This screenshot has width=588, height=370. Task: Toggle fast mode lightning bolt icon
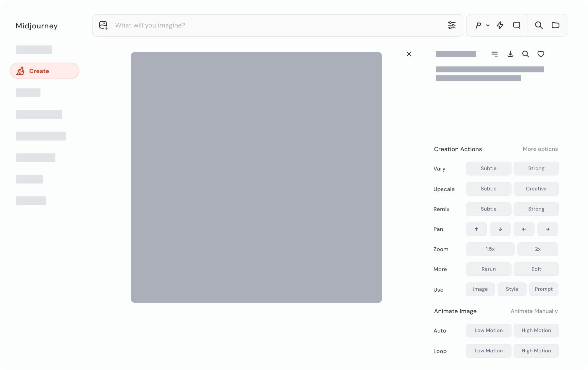point(500,25)
